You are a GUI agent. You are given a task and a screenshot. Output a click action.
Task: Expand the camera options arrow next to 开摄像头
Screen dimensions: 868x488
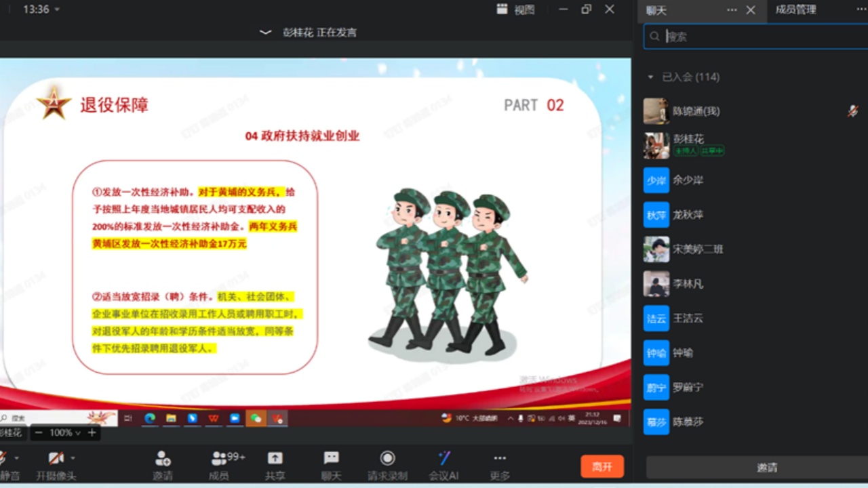pos(73,458)
